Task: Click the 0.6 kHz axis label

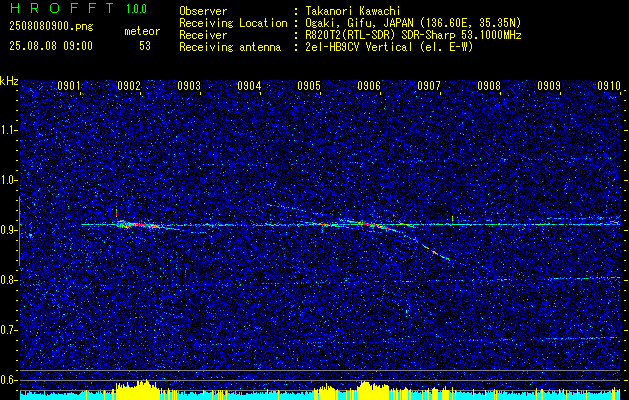Action: click(x=8, y=380)
